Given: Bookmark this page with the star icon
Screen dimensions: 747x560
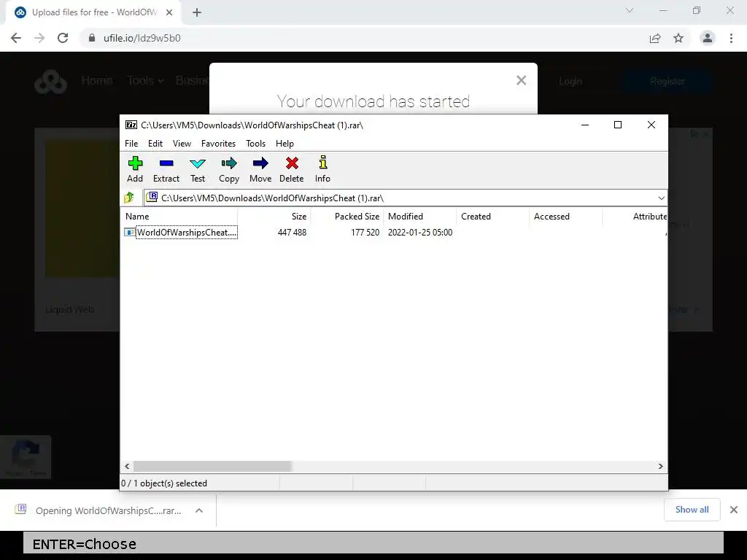Looking at the screenshot, I should coord(678,38).
